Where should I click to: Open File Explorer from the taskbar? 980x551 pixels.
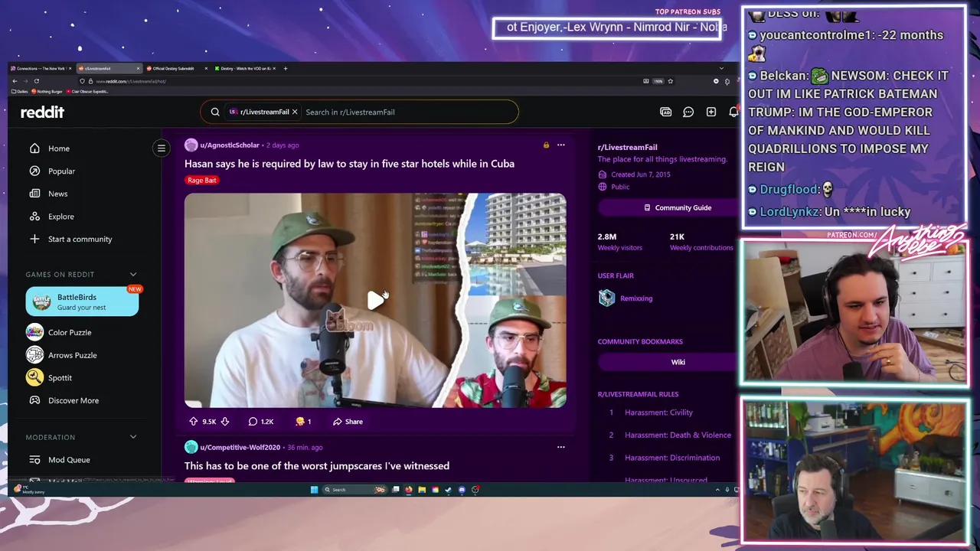[422, 490]
